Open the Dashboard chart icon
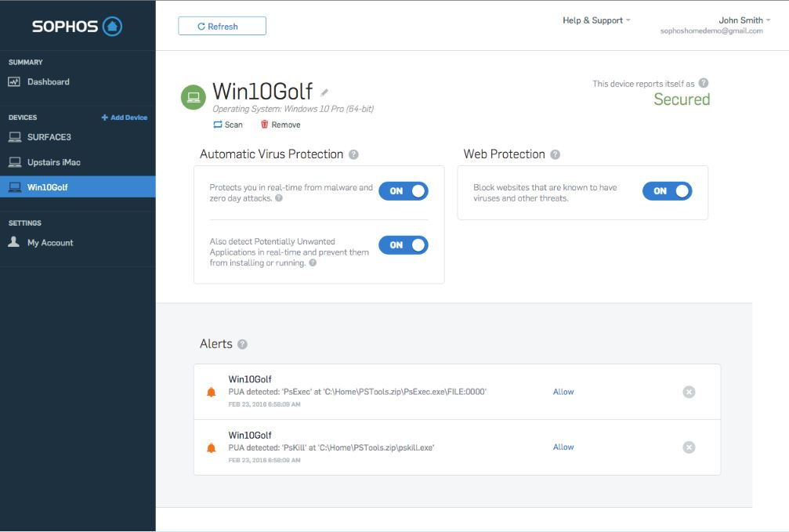 tap(14, 81)
